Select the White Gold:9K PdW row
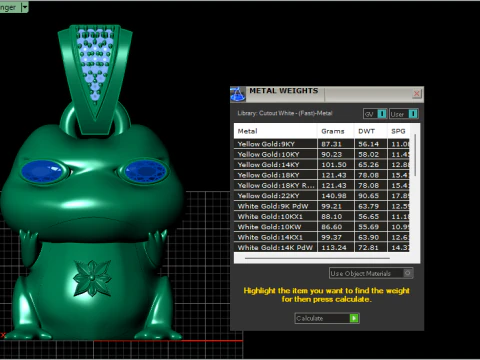The image size is (480, 360). (322, 206)
